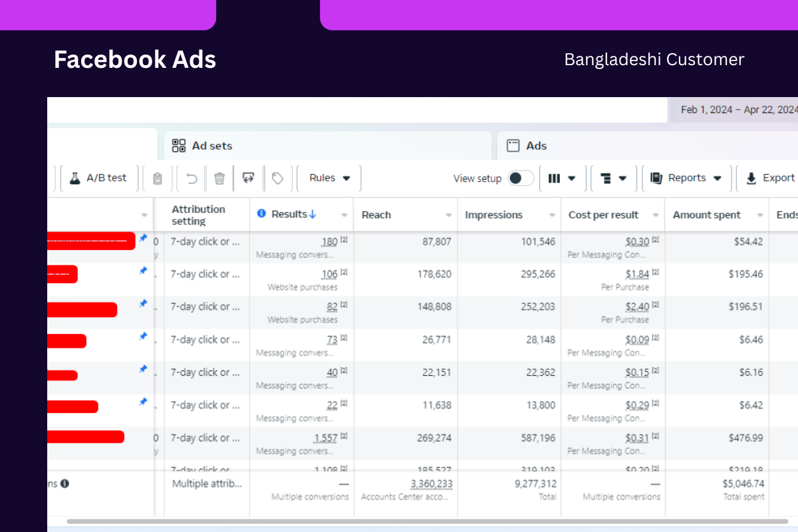Click the 1,557 results value link
The image size is (798, 532).
[x=327, y=438]
